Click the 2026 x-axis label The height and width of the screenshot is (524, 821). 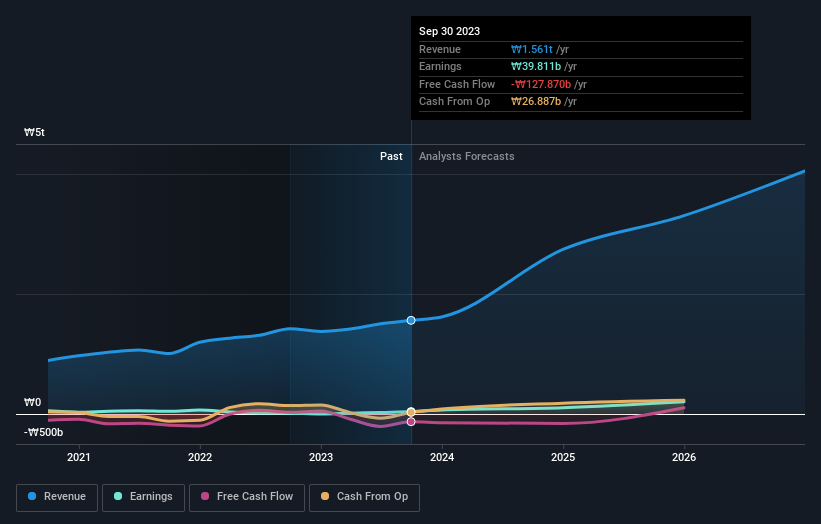coord(684,458)
